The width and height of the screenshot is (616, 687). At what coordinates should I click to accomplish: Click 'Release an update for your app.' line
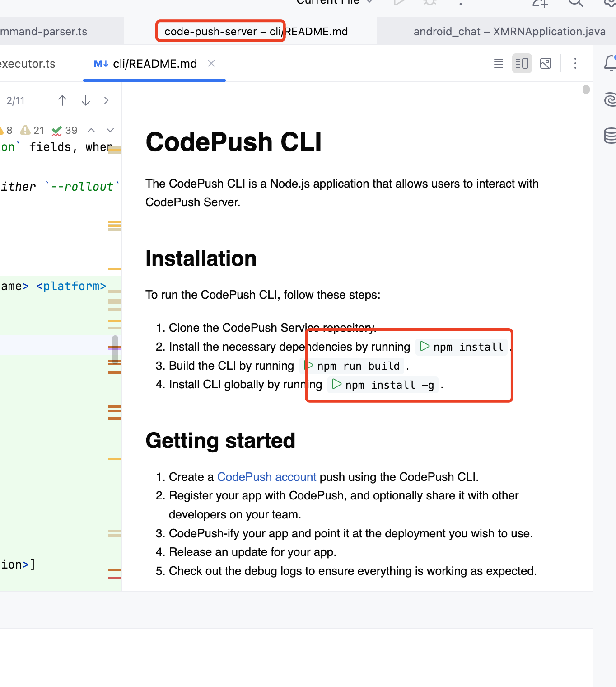[x=252, y=552]
